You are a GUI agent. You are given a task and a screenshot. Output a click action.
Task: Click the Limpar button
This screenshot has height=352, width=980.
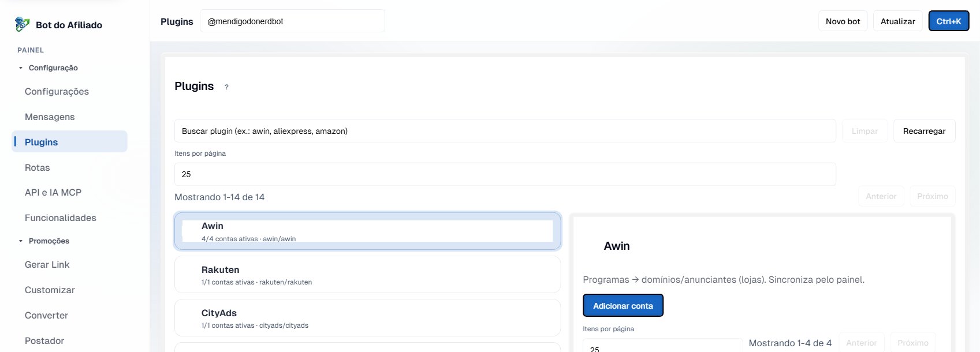tap(865, 131)
